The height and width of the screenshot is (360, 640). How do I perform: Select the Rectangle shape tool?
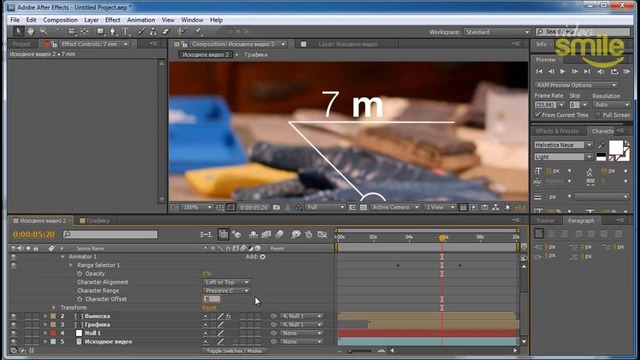[x=100, y=31]
